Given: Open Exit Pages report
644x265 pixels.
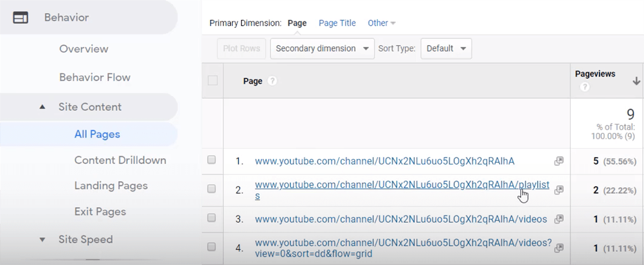Looking at the screenshot, I should 100,211.
